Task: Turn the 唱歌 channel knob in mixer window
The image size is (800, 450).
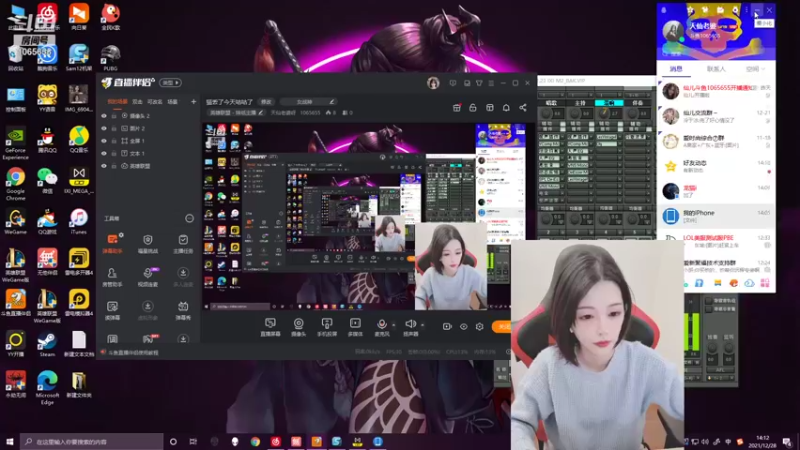Action: click(x=545, y=113)
